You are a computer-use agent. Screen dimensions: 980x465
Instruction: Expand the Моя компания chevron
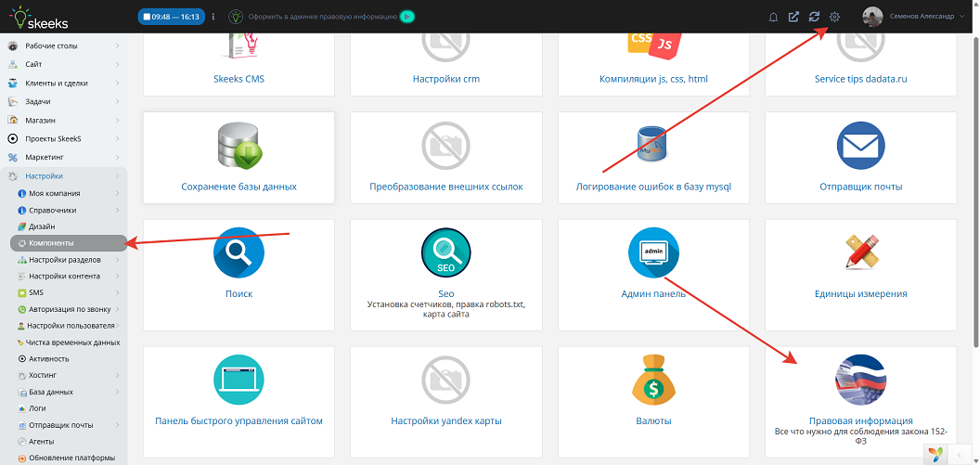point(118,194)
